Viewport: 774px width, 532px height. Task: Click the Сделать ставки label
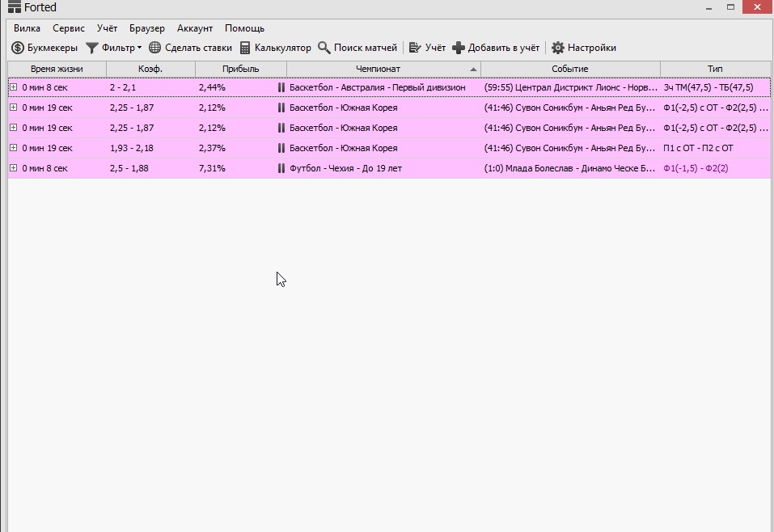[x=198, y=48]
